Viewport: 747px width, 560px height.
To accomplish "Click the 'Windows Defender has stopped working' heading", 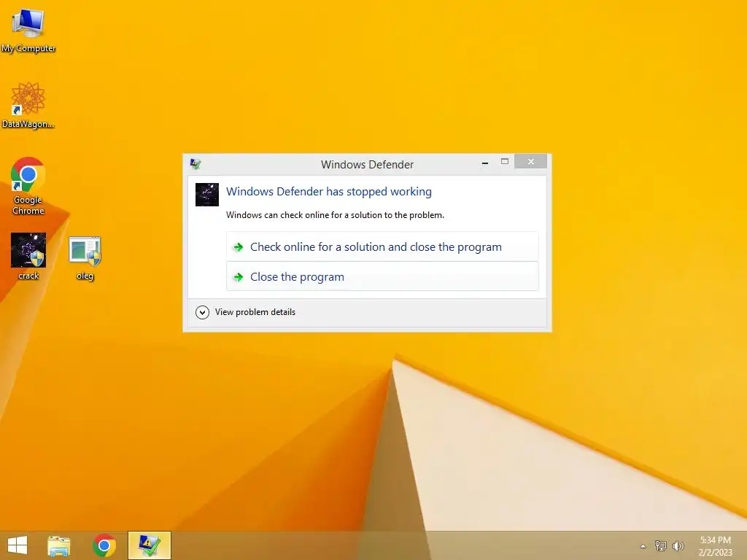I will [x=329, y=192].
